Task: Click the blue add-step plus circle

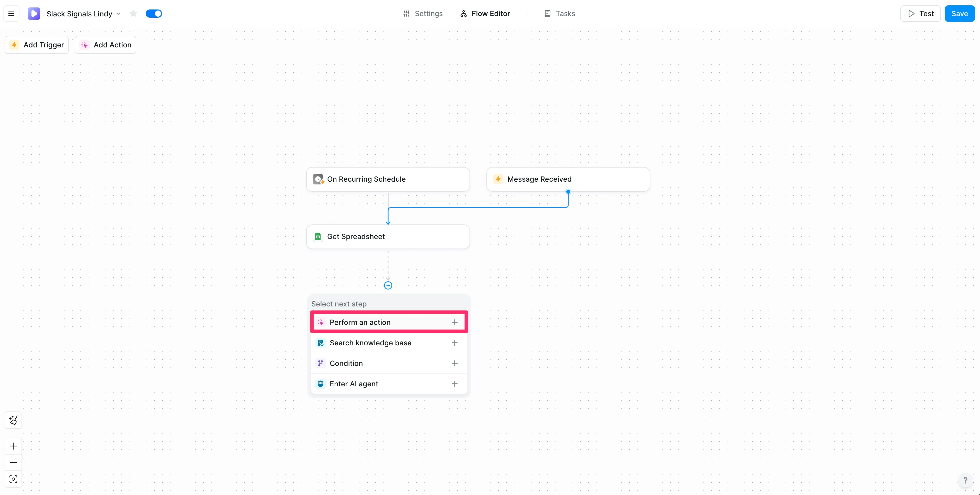Action: pyautogui.click(x=388, y=286)
